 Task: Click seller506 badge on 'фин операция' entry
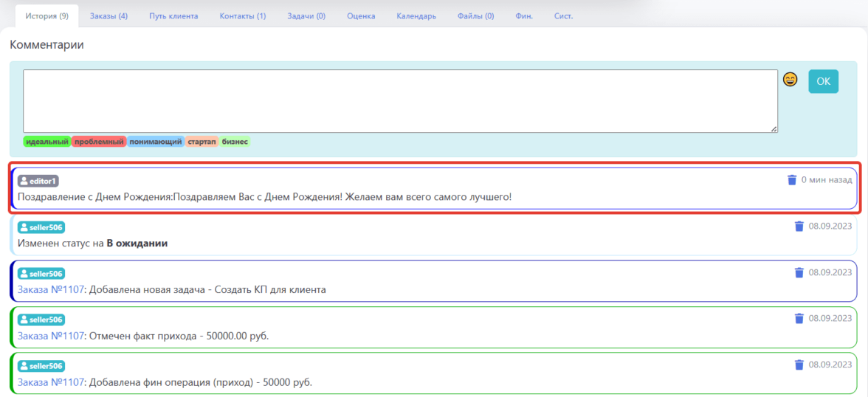click(x=41, y=366)
